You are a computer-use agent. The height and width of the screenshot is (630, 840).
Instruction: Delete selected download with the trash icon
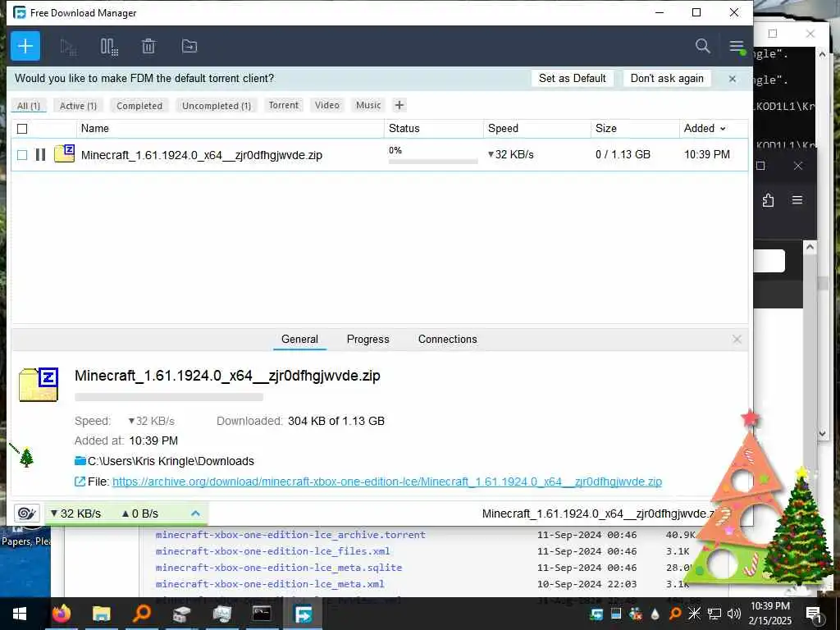[148, 47]
